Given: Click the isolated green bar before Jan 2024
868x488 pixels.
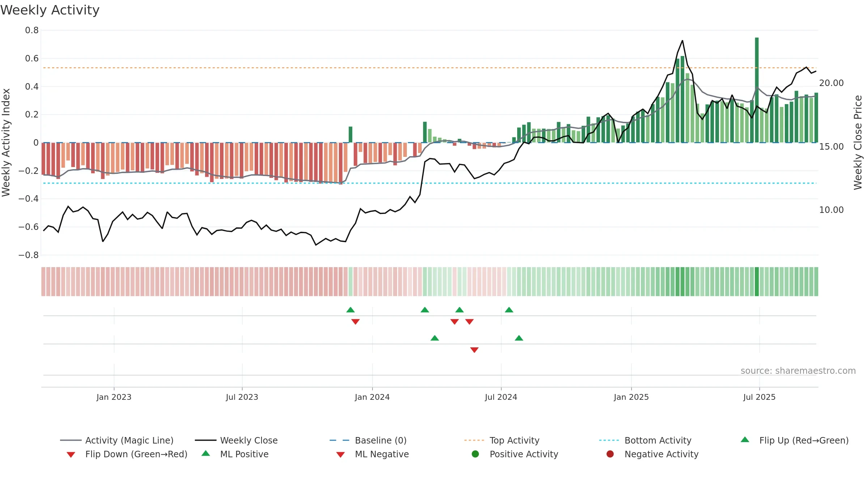Looking at the screenshot, I should (350, 134).
